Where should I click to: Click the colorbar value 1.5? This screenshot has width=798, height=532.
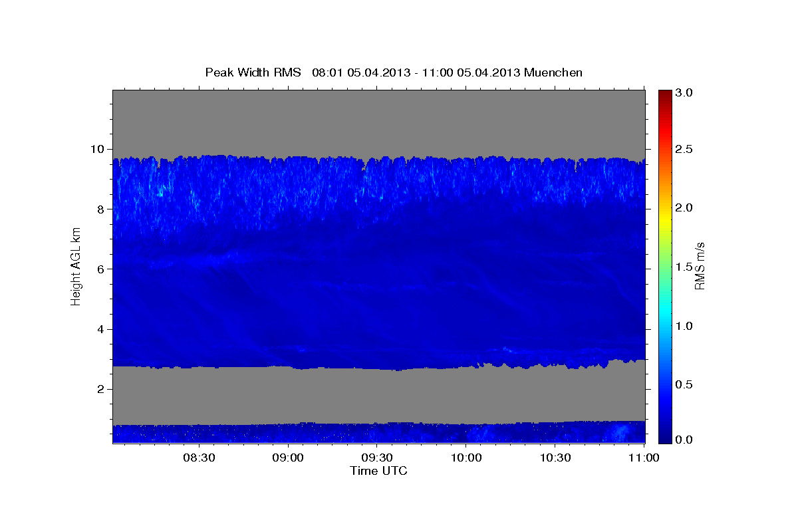click(684, 267)
